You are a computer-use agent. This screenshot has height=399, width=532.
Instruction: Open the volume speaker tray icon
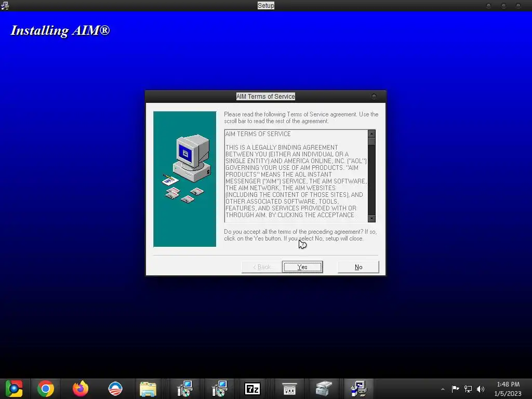click(x=481, y=389)
